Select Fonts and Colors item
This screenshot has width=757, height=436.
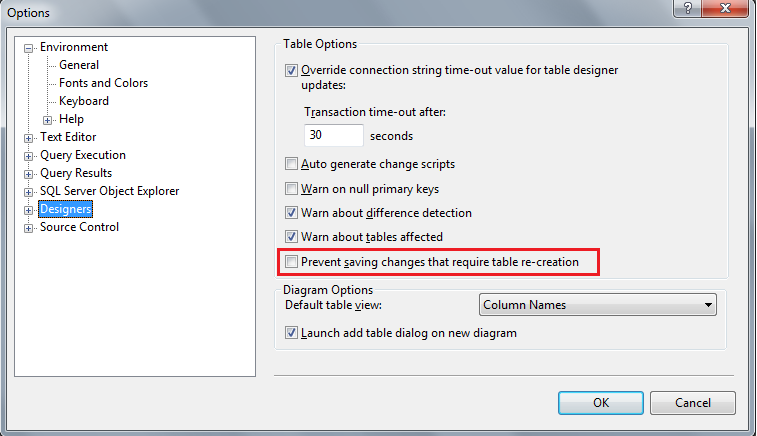[x=103, y=83]
